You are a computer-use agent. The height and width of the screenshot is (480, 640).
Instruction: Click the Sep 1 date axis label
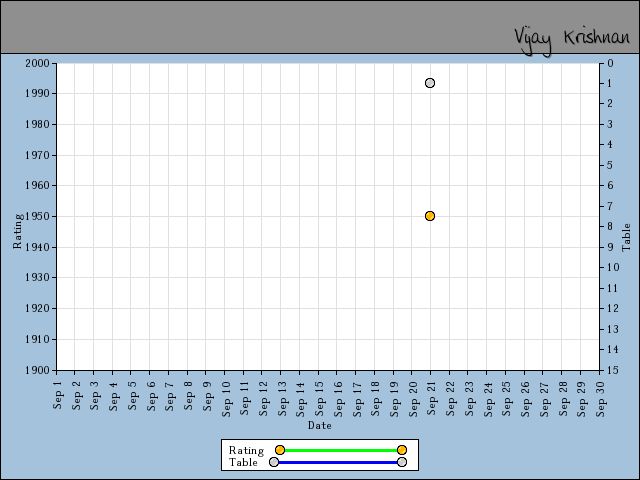[x=57, y=395]
